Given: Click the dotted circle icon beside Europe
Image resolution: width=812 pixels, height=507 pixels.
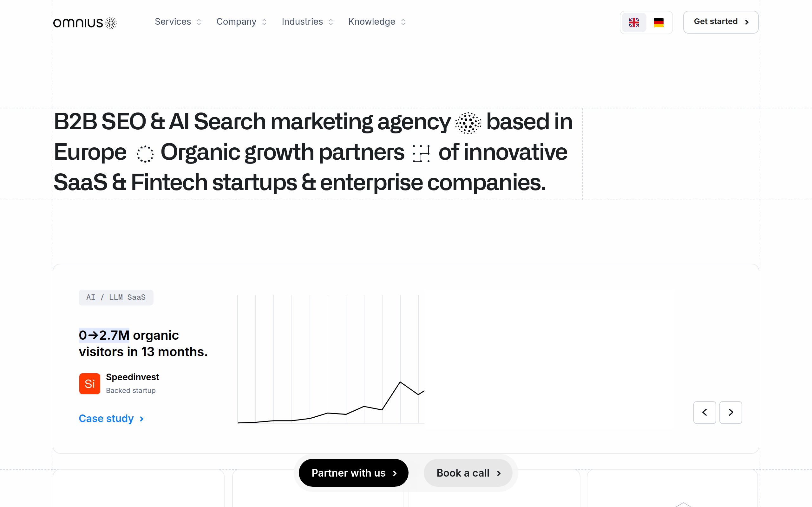Looking at the screenshot, I should point(145,154).
